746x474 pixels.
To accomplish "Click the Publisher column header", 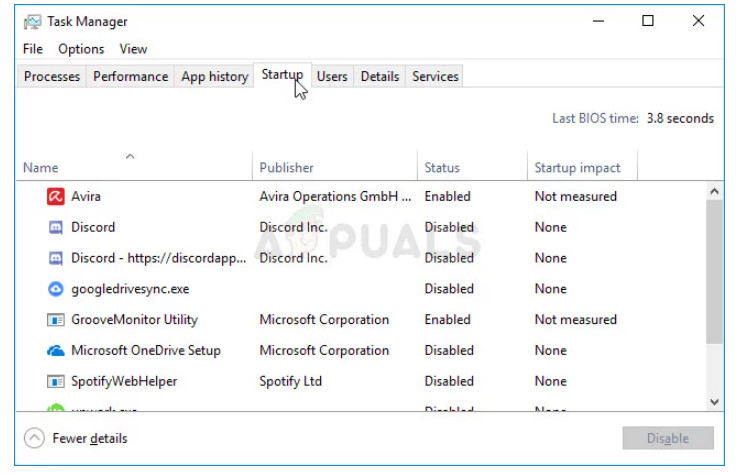I will (286, 168).
